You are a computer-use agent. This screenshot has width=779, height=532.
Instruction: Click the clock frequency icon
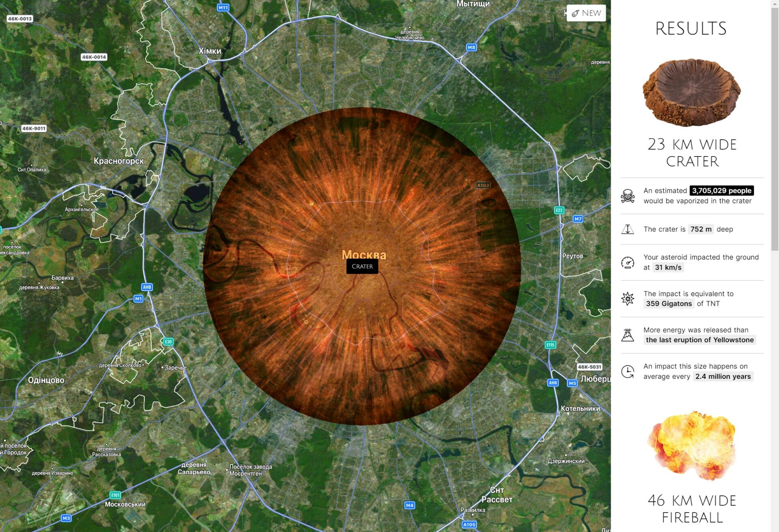click(628, 371)
